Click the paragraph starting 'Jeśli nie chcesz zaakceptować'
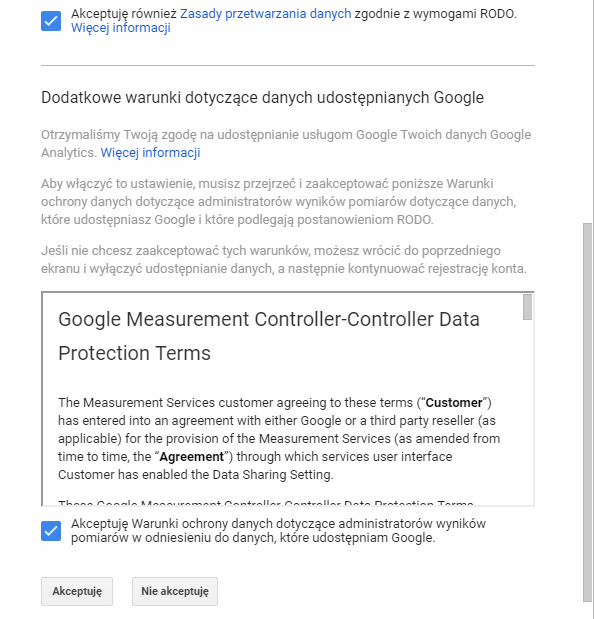 [x=284, y=260]
